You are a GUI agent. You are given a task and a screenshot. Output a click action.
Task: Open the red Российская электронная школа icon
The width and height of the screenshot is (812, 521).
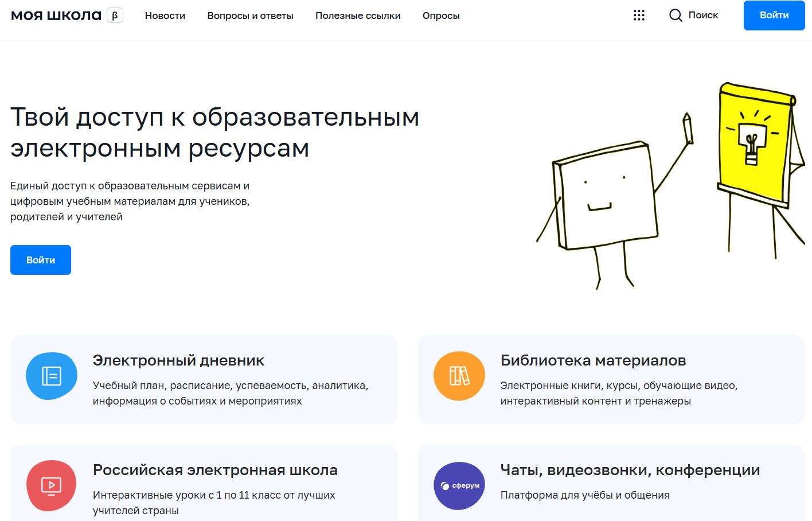tap(52, 485)
